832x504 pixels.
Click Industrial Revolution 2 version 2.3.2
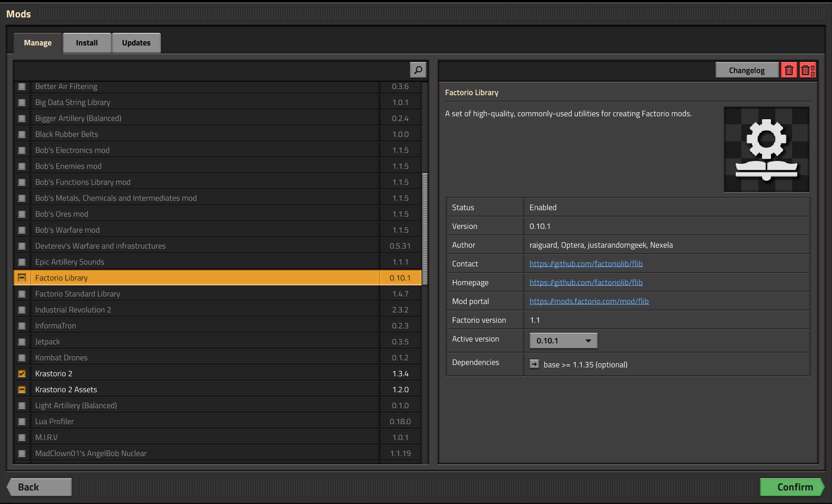pyautogui.click(x=401, y=310)
